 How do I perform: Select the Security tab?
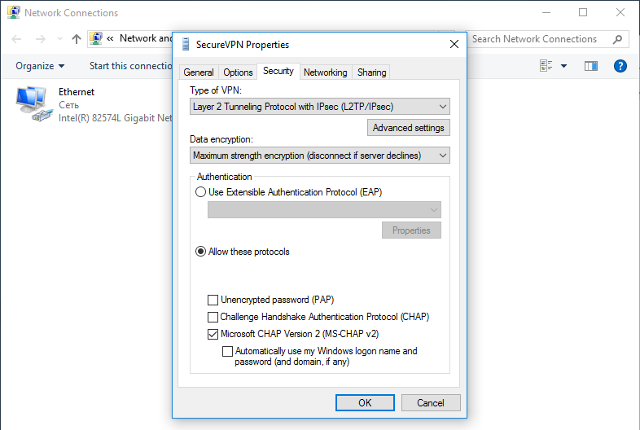point(278,71)
